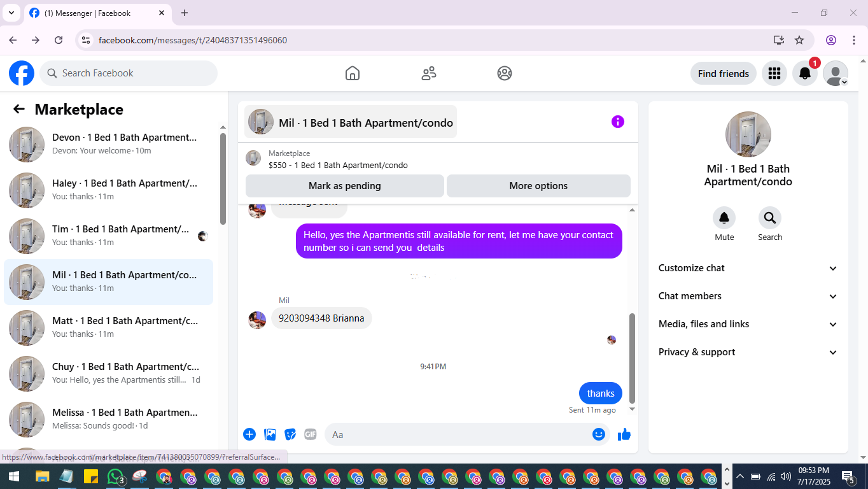Click the Aa message input field
Viewport: 868px width, 489px height.
(x=467, y=434)
